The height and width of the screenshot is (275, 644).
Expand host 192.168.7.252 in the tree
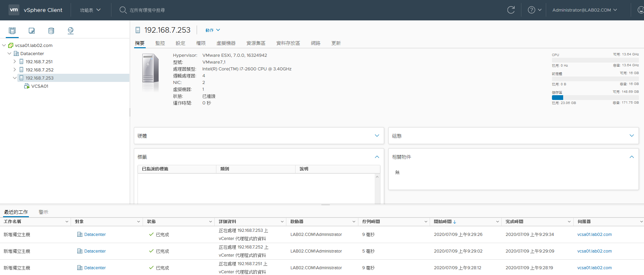click(x=15, y=70)
